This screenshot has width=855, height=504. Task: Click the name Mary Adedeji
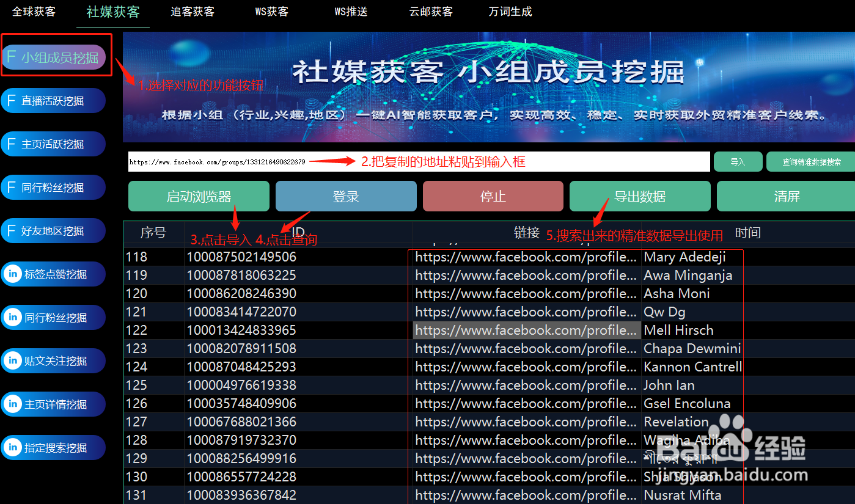(684, 257)
